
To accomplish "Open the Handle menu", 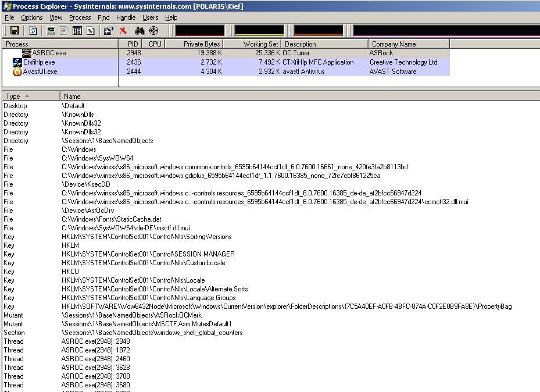I will click(126, 17).
